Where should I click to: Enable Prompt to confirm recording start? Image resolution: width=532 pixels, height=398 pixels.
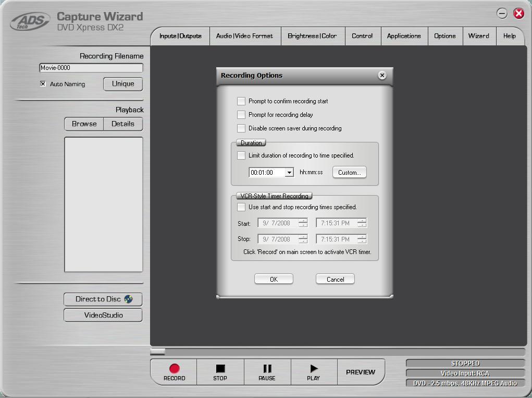241,101
